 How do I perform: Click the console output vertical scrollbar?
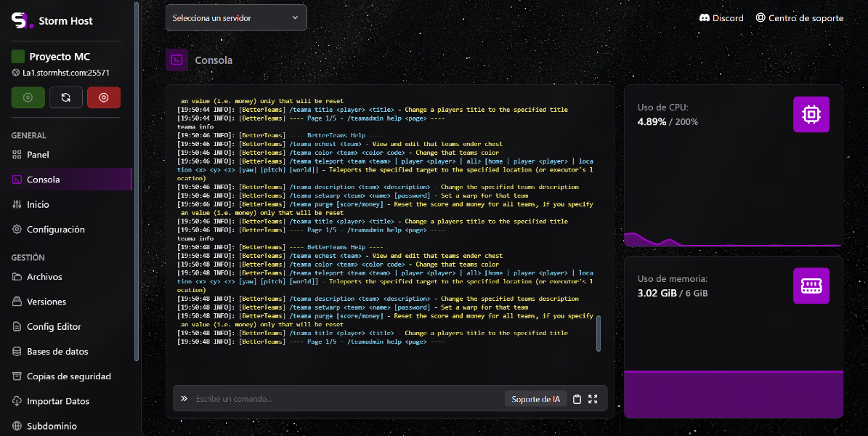click(x=599, y=333)
